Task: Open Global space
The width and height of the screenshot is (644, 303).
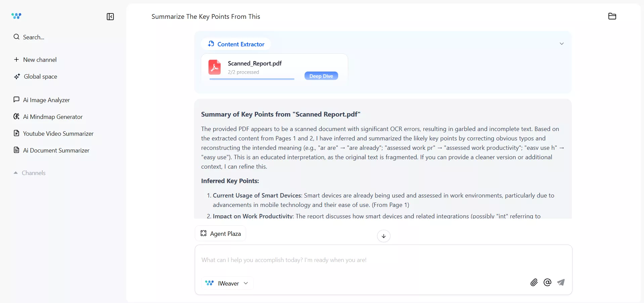Action: 40,76
